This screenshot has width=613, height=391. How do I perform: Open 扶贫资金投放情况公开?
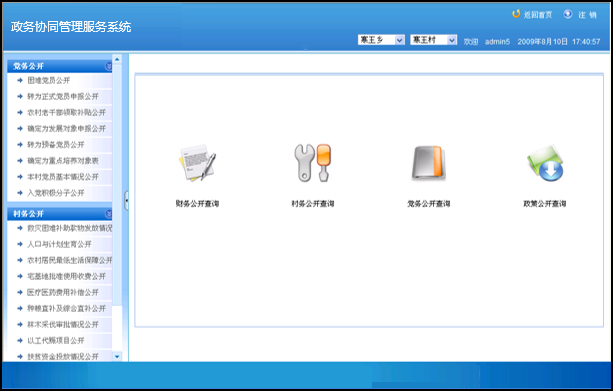(x=63, y=356)
